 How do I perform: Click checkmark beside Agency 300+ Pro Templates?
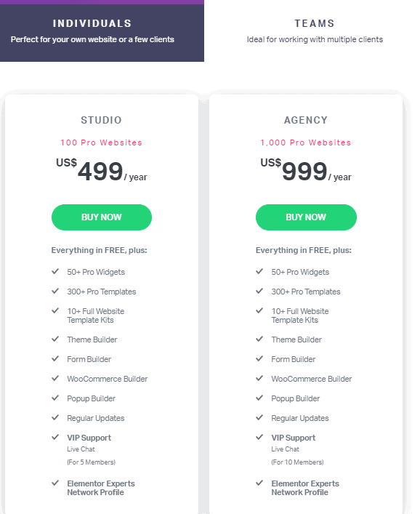click(259, 291)
